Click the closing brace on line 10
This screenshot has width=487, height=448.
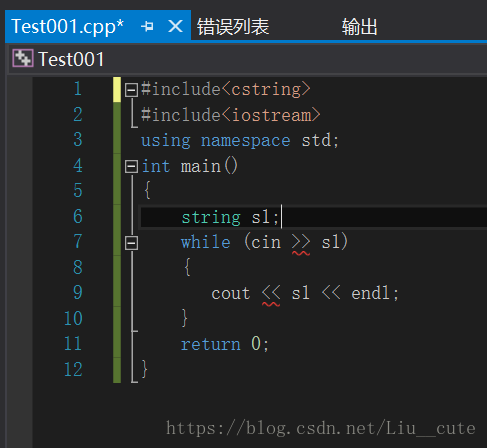184,318
